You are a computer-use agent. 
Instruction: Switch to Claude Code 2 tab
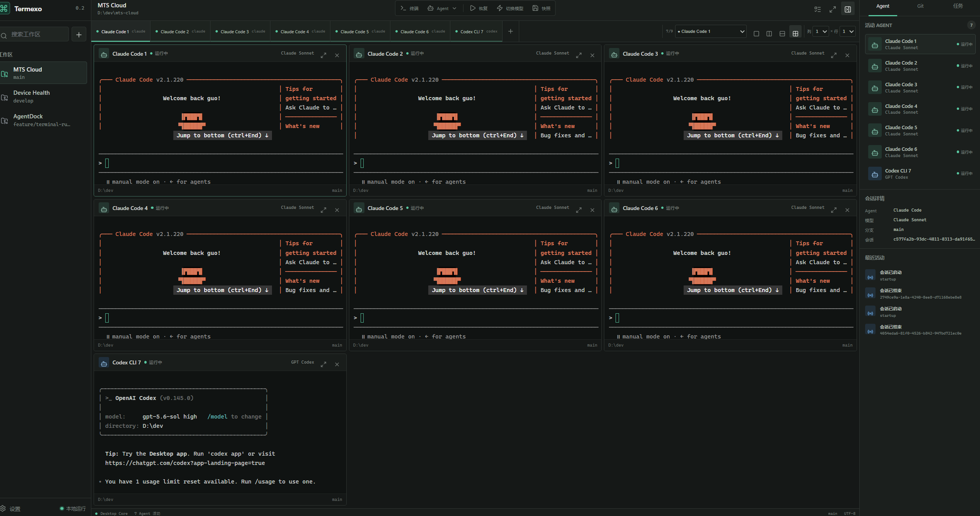click(x=180, y=31)
